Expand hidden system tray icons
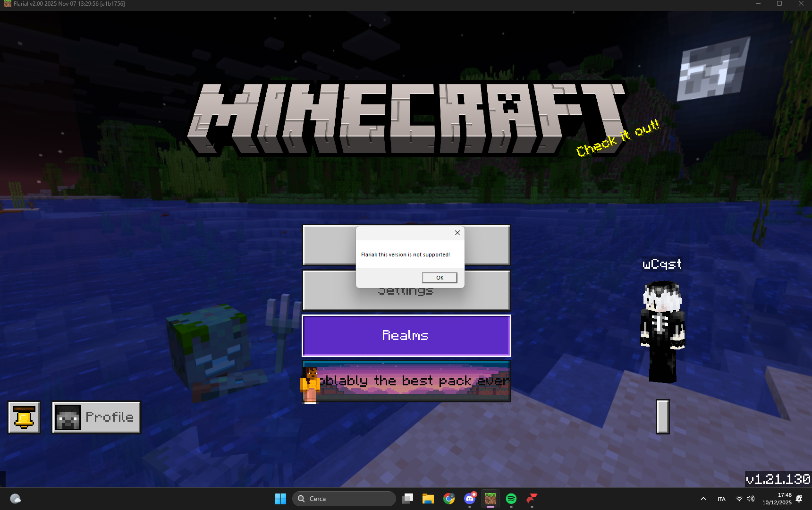 703,498
